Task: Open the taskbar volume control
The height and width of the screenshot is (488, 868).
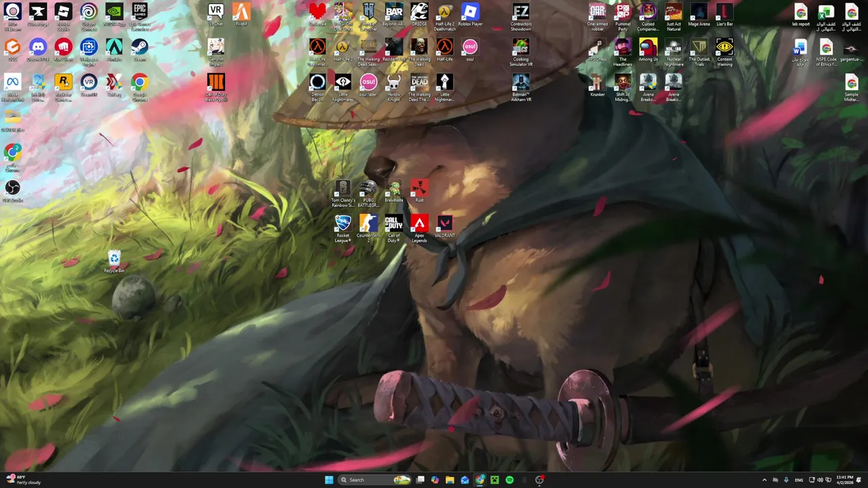Action: 819,480
